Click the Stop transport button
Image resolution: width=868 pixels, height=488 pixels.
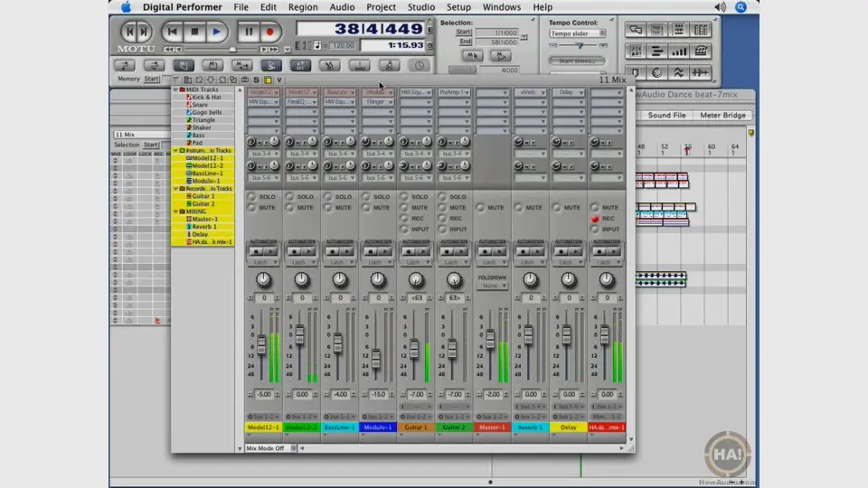194,33
